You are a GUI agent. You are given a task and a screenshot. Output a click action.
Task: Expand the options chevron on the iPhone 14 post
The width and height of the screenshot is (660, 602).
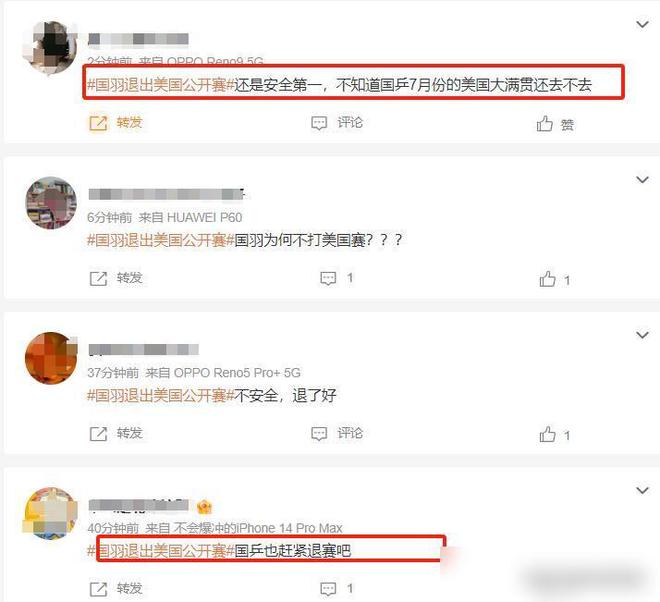pyautogui.click(x=642, y=490)
